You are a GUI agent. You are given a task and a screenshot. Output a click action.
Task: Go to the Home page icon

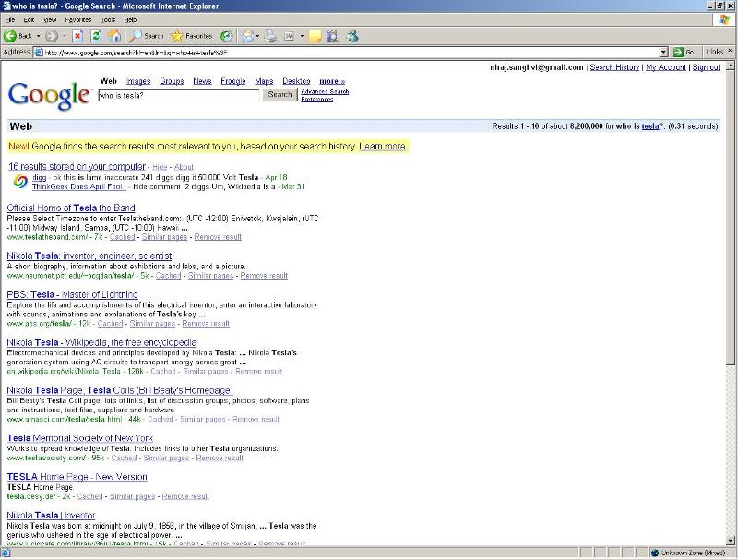point(114,36)
